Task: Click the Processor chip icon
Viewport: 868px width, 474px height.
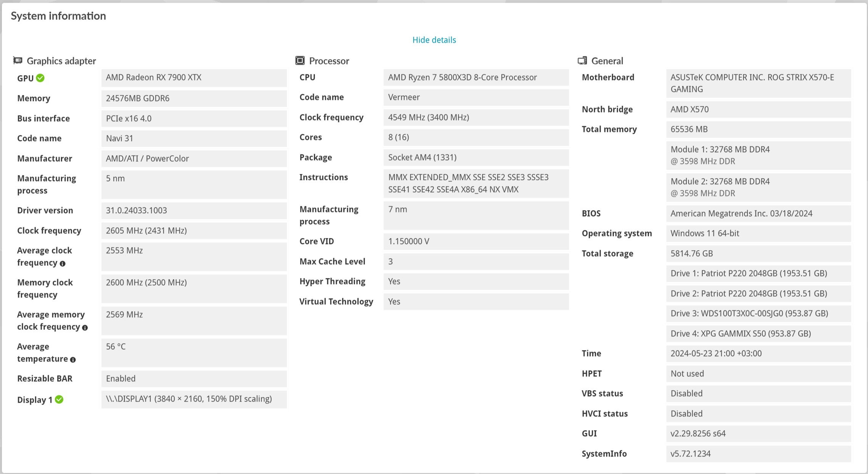Action: (300, 60)
